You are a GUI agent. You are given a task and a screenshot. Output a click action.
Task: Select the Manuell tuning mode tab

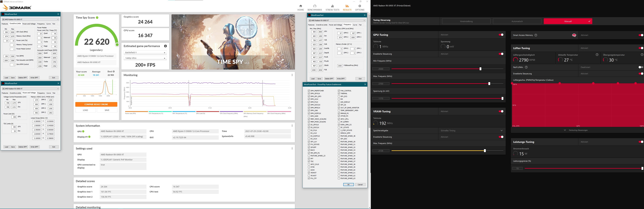tap(568, 21)
